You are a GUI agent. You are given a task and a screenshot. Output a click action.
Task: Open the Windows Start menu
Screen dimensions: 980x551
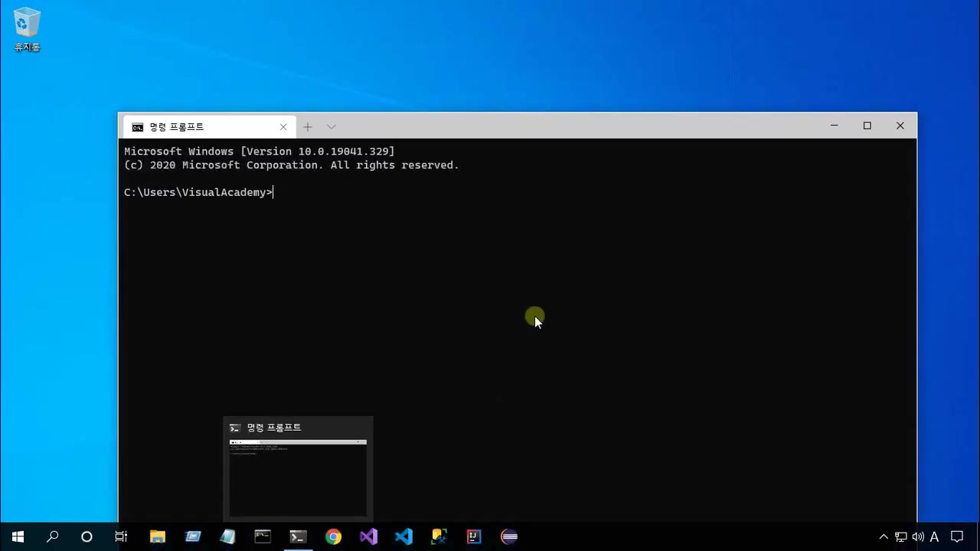(18, 536)
